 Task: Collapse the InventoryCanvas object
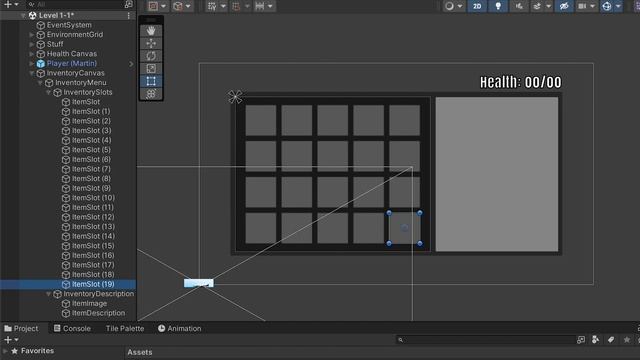point(31,73)
